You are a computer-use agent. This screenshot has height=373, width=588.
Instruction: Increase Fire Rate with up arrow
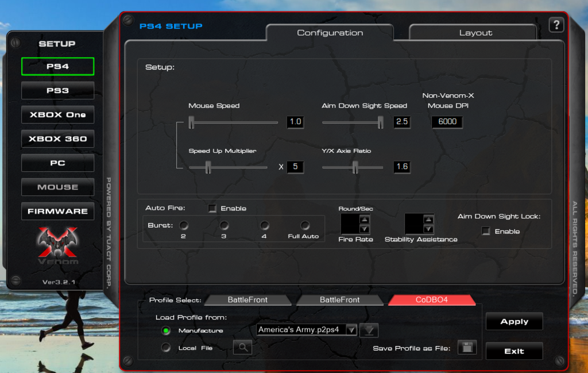click(365, 220)
